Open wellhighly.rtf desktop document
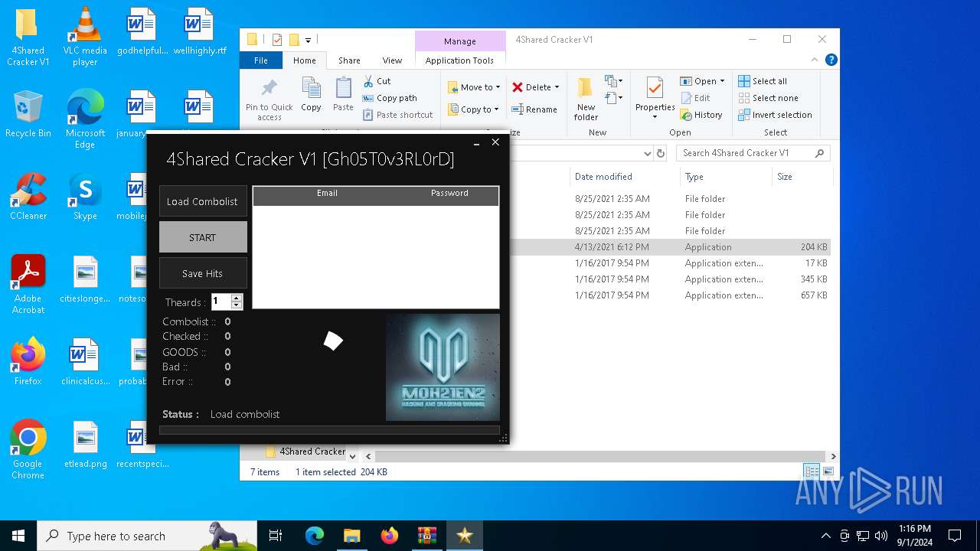This screenshot has height=551, width=980. [x=200, y=31]
